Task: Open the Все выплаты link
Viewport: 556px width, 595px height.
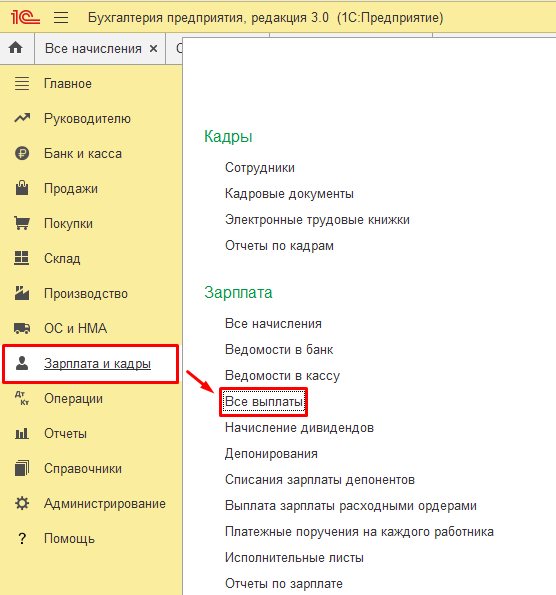Action: pyautogui.click(x=264, y=401)
